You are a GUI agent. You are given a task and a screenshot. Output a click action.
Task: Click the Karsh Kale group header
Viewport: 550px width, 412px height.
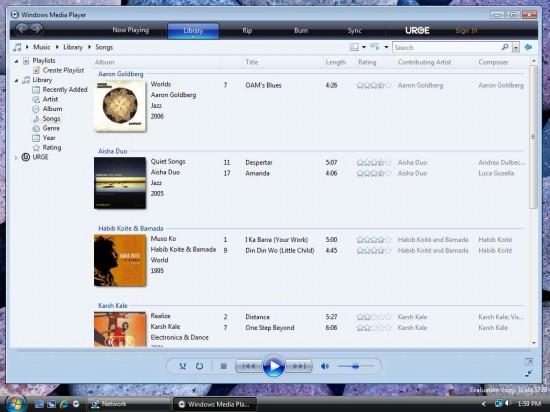pos(113,306)
